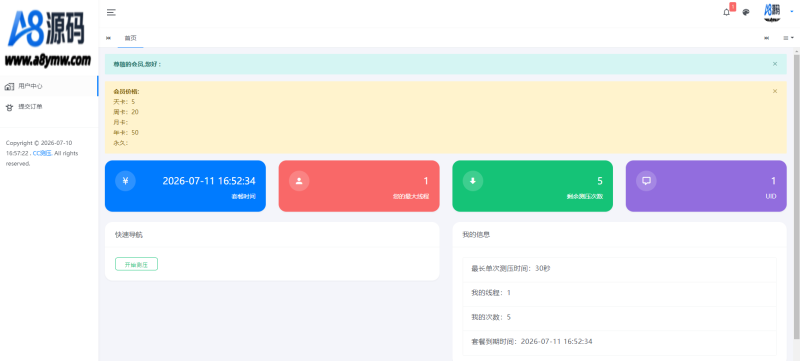Follow the CC测压 footer link
The height and width of the screenshot is (361, 800).
coord(42,153)
